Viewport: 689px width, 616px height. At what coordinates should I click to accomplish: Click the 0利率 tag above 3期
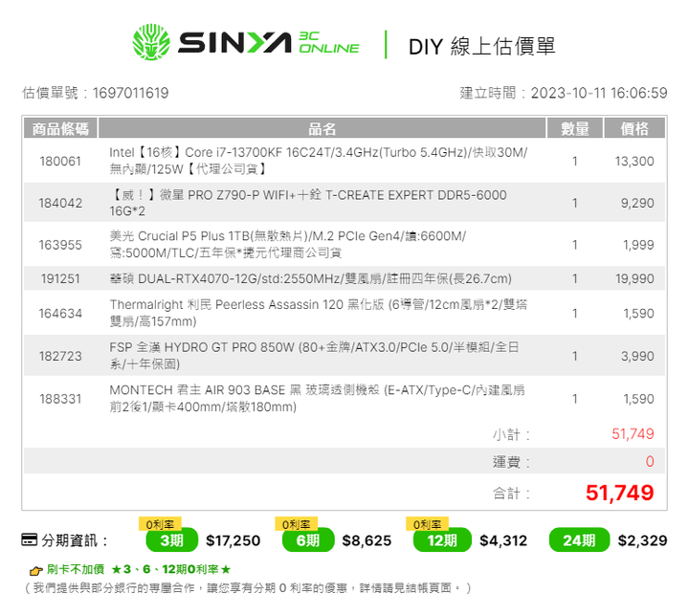point(160,524)
